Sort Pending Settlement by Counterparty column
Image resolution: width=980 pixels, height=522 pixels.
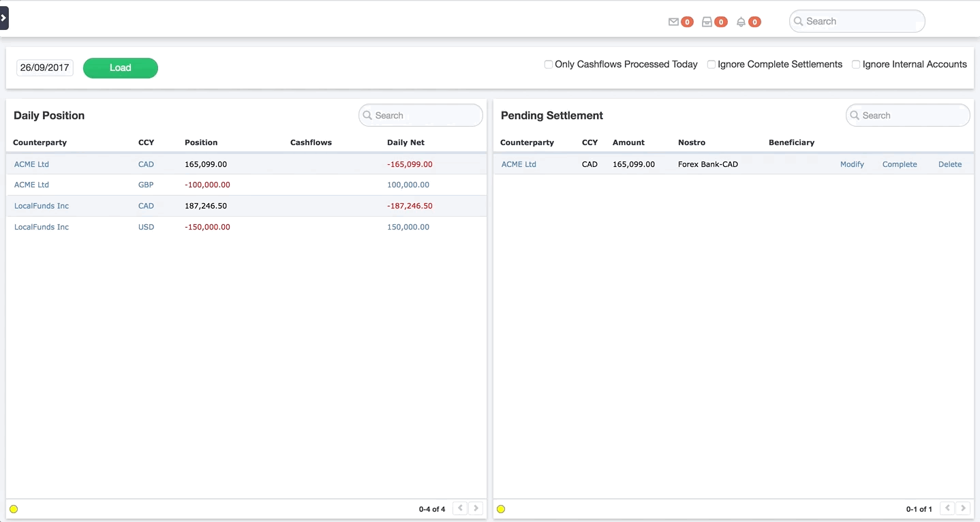coord(527,142)
